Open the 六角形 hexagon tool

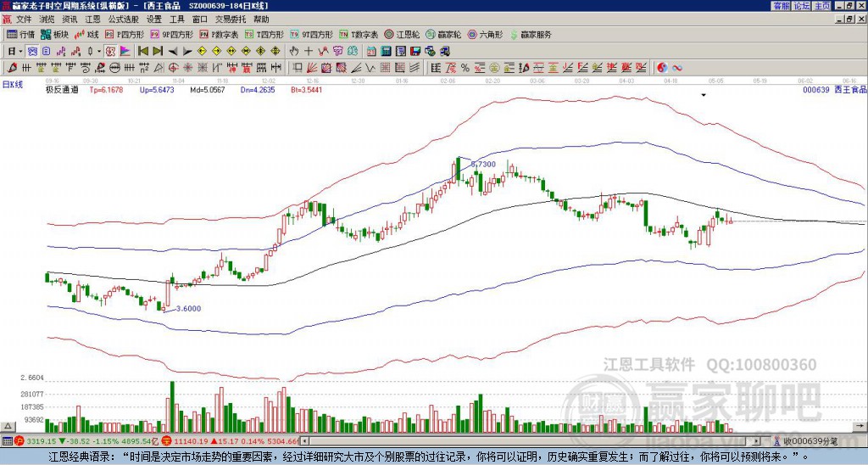tap(486, 34)
